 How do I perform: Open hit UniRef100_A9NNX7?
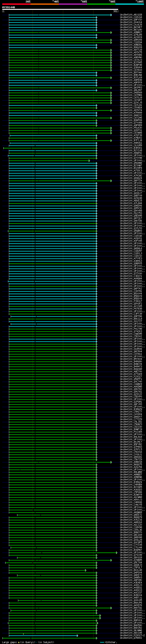pos(131,32)
